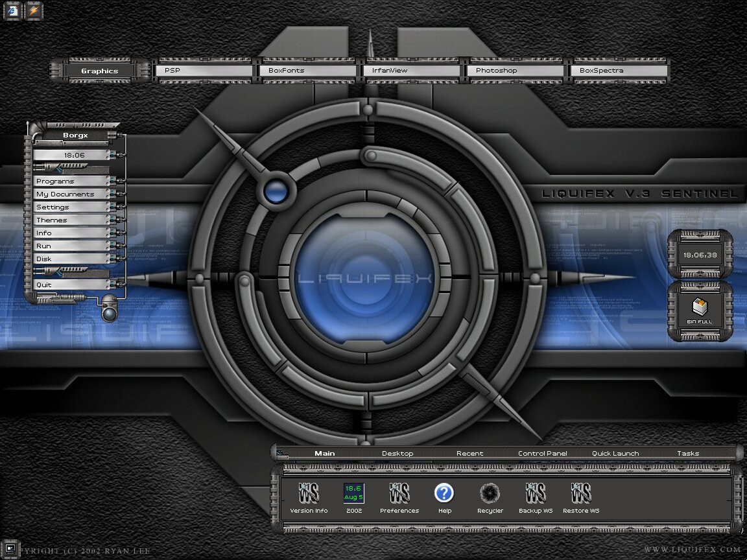Click the small icon left of the Main tab
Viewport: 747px width, 560px height.
coord(281,453)
